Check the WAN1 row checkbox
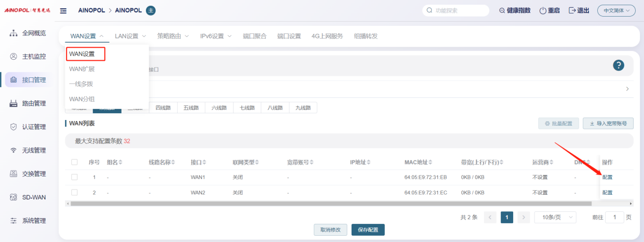The width and height of the screenshot is (644, 242). pyautogui.click(x=74, y=178)
